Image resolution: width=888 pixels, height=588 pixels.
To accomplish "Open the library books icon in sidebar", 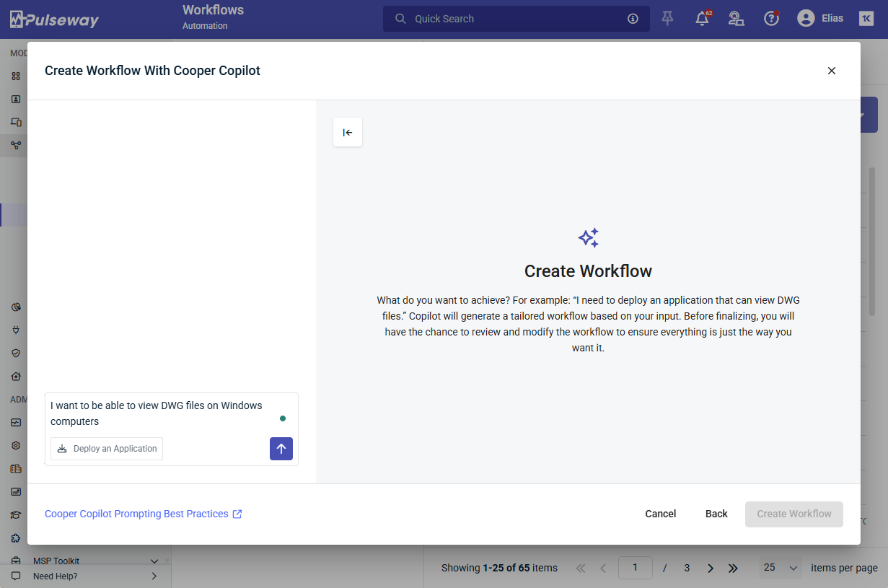I will pyautogui.click(x=16, y=468).
